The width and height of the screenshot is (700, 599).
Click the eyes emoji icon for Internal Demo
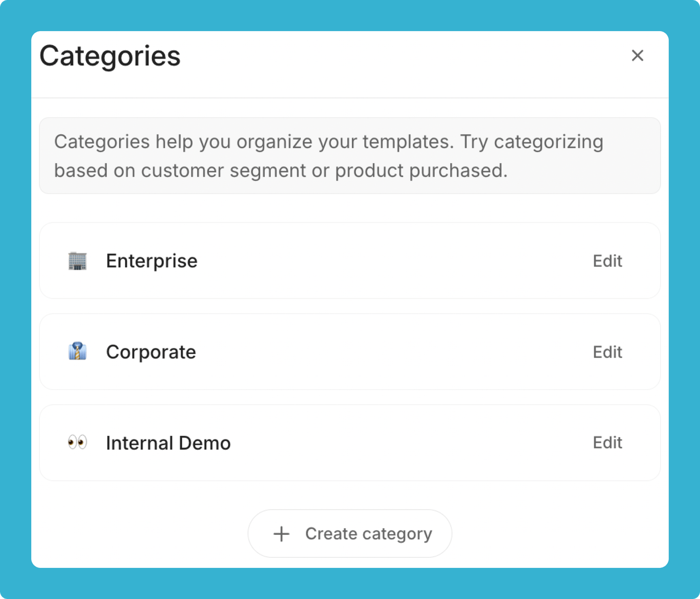[x=77, y=443]
